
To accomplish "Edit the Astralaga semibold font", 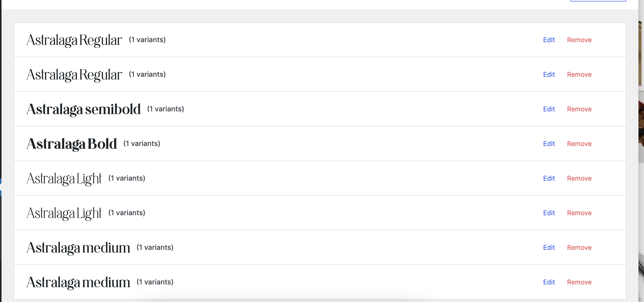I will [x=549, y=109].
